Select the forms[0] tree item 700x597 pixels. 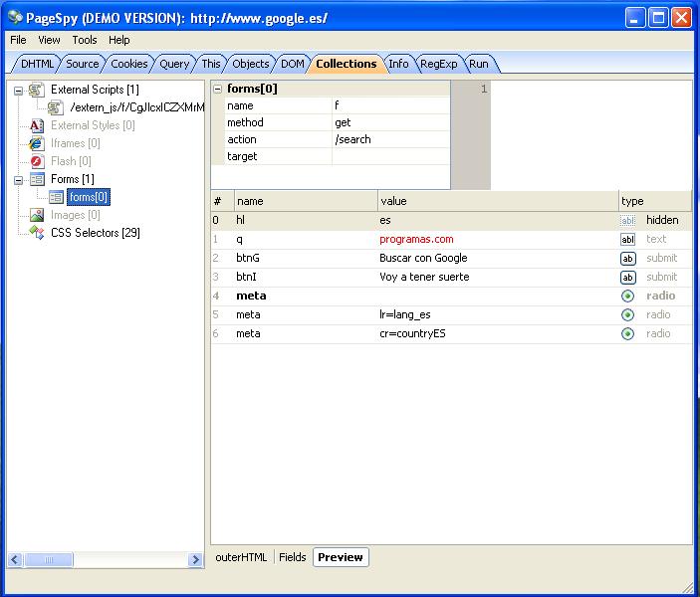coord(89,197)
